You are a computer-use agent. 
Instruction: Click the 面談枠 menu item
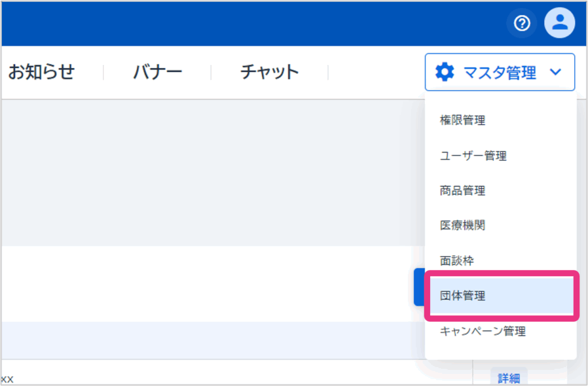[x=457, y=260]
